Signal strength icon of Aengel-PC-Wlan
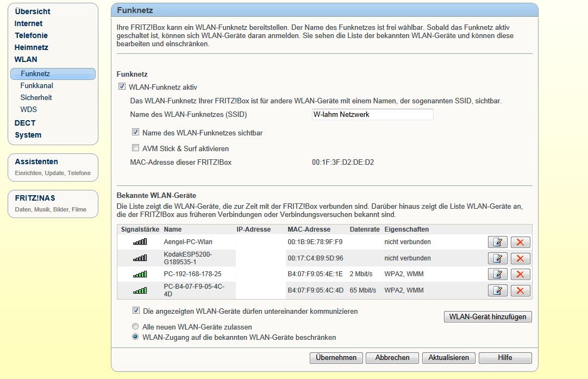This screenshot has width=588, height=379. 140,242
